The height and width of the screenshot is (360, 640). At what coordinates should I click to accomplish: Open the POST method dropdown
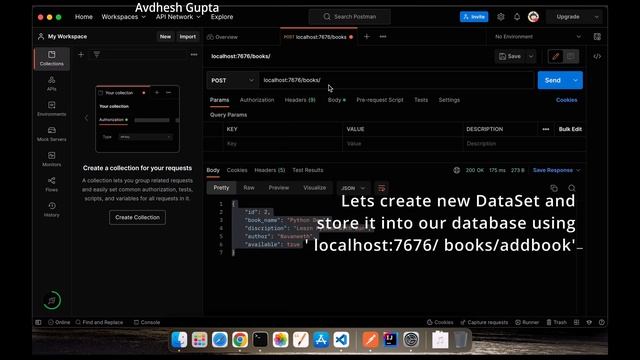pyautogui.click(x=232, y=80)
